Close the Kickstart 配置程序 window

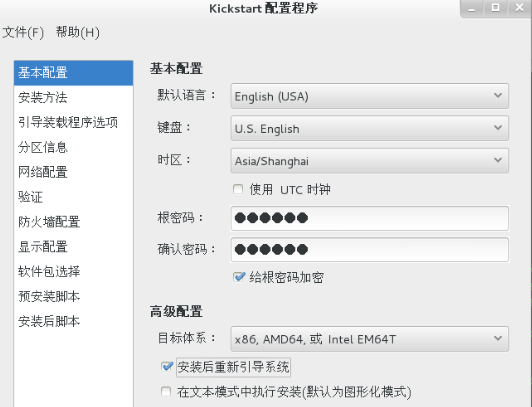519,7
